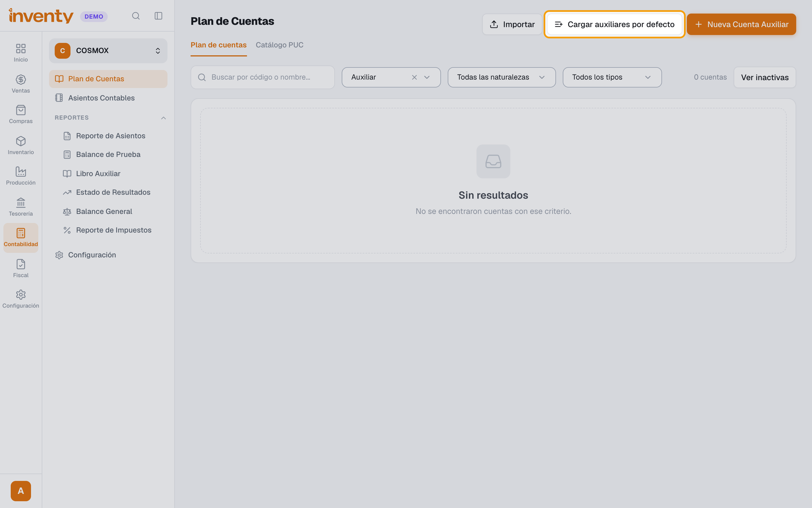Open Todos los tipos dropdown
The width and height of the screenshot is (812, 508).
tap(612, 77)
